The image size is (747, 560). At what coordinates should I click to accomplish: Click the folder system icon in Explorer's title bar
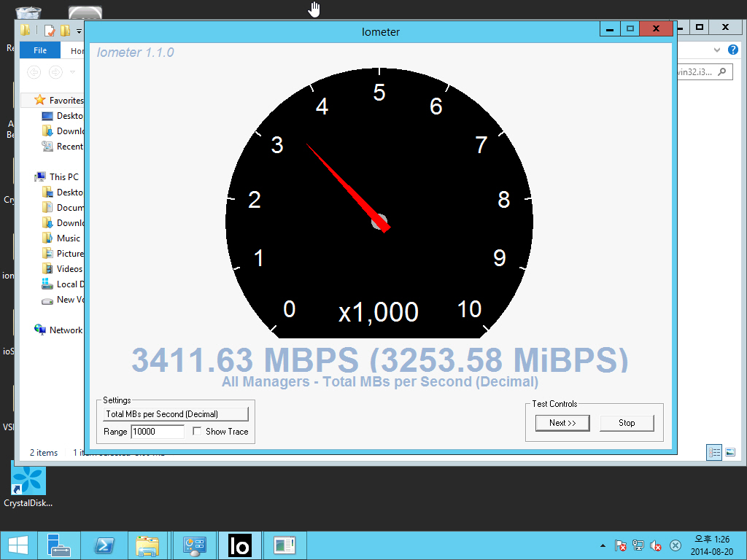[x=26, y=31]
